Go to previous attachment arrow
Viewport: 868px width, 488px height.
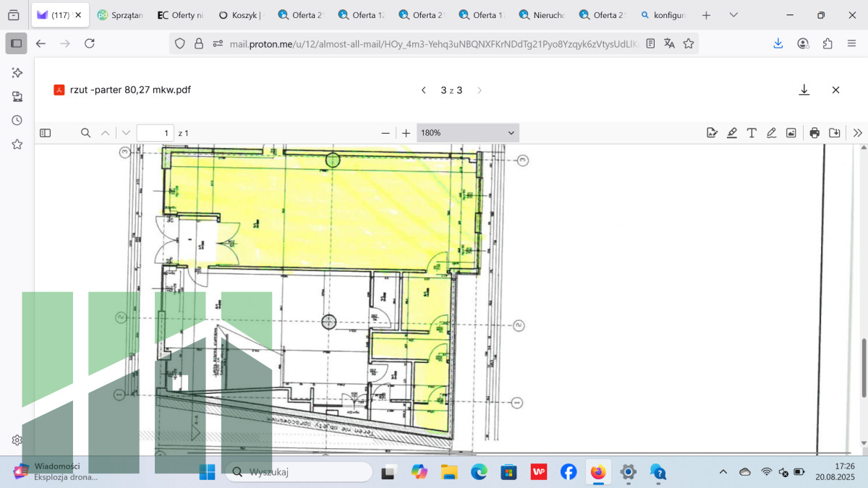pyautogui.click(x=424, y=90)
